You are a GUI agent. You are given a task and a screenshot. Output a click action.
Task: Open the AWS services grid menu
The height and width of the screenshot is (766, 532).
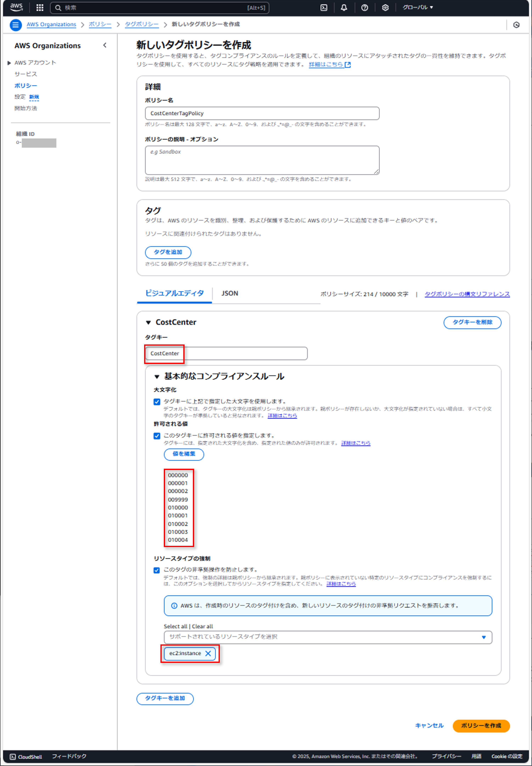(x=40, y=8)
